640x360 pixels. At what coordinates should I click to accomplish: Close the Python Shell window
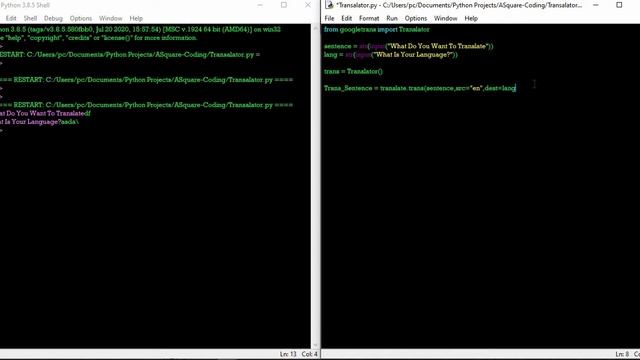pyautogui.click(x=308, y=5)
